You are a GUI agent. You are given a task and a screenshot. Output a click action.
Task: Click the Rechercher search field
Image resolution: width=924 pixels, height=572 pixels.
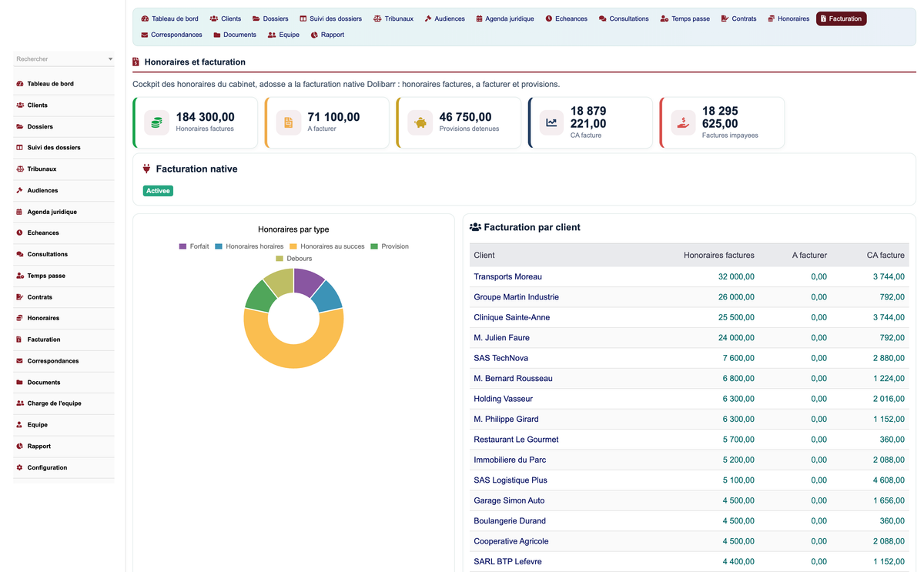coord(64,59)
